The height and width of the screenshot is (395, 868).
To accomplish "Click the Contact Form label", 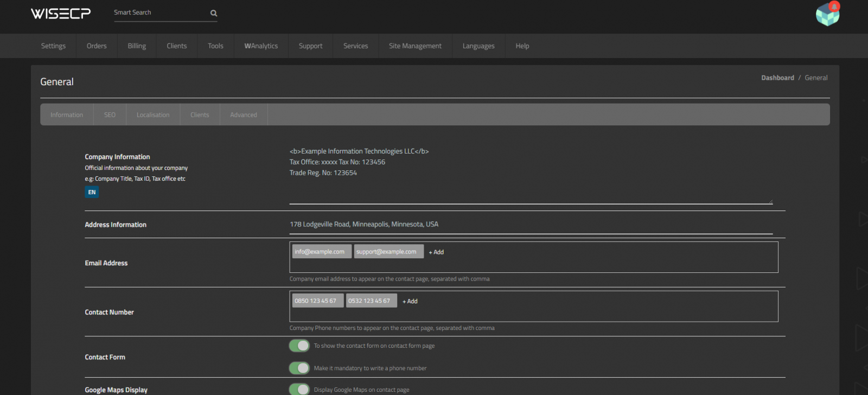I will [x=105, y=357].
